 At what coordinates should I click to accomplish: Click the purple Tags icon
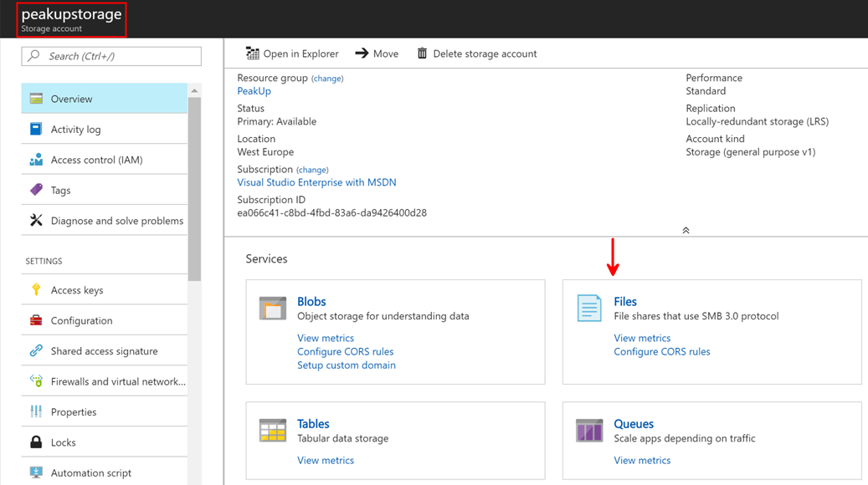(x=36, y=190)
